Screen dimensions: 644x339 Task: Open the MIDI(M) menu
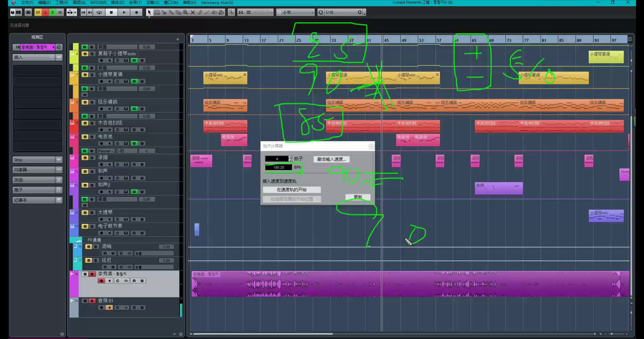[98, 3]
